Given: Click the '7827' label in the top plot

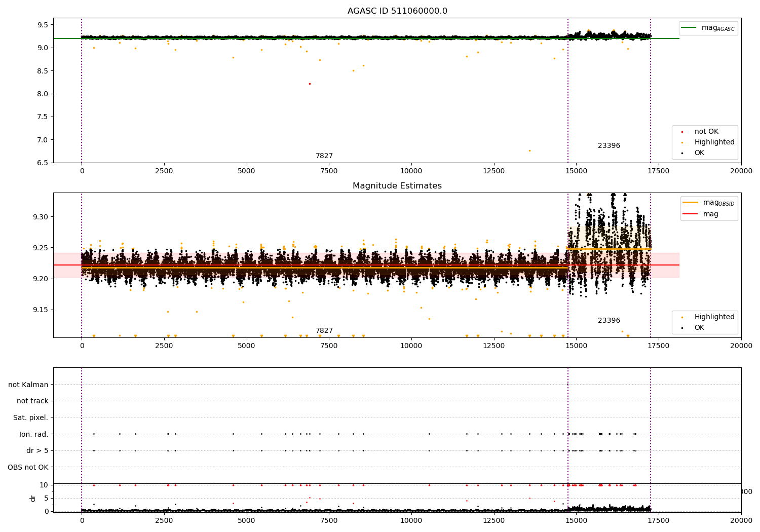Looking at the screenshot, I should coord(324,156).
